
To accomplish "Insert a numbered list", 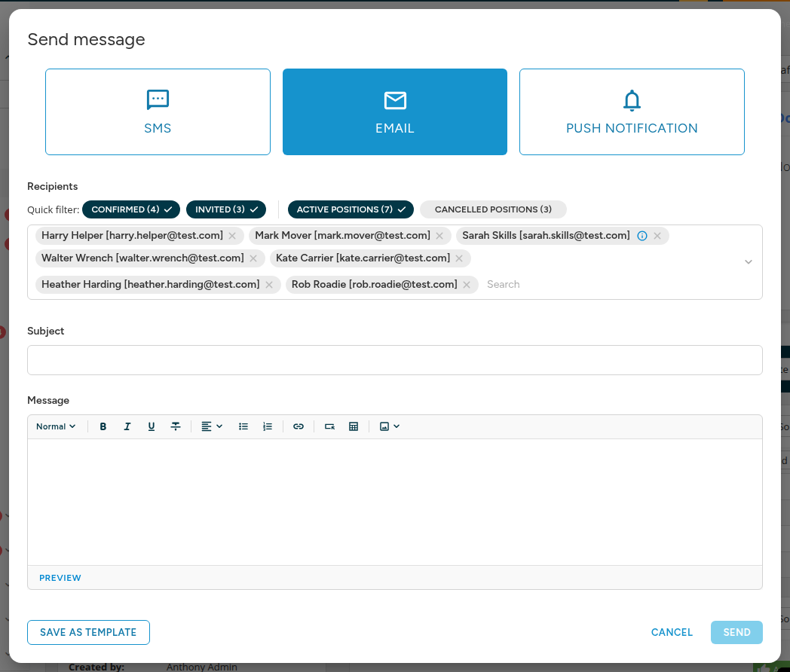I will tap(268, 426).
